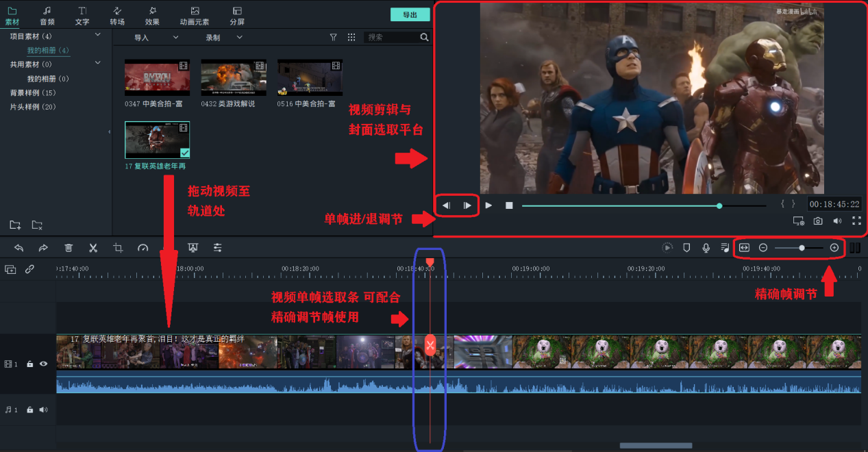This screenshot has height=452, width=868.
Task: Open the speed control gauge icon
Action: 142,248
